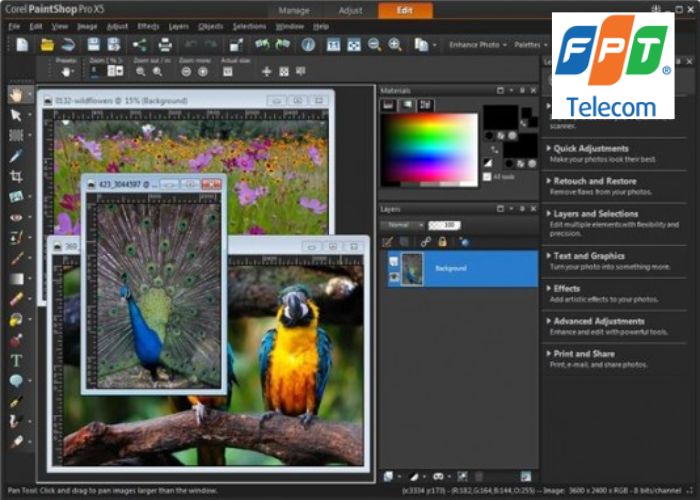Click the Rotate Right icon
The width and height of the screenshot is (700, 500).
(283, 45)
